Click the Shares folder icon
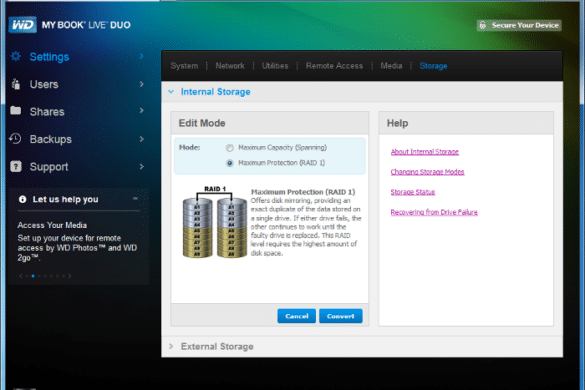The image size is (585, 390). pos(16,110)
